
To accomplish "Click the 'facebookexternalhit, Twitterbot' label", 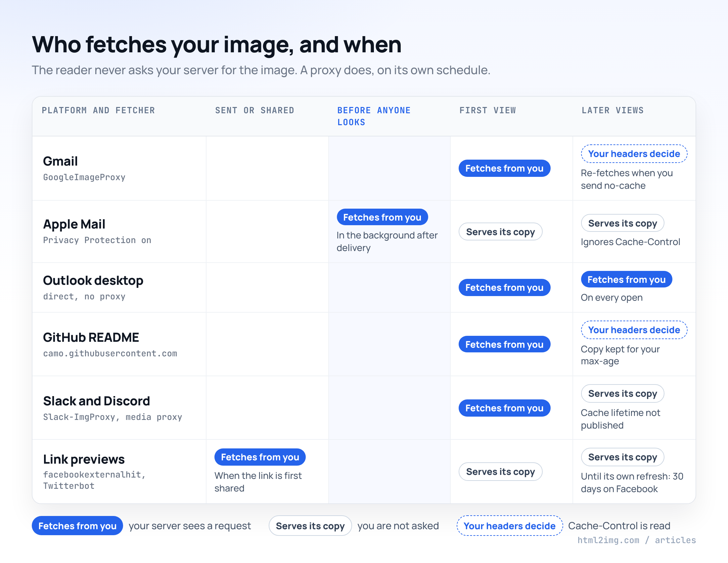I will coord(95,480).
